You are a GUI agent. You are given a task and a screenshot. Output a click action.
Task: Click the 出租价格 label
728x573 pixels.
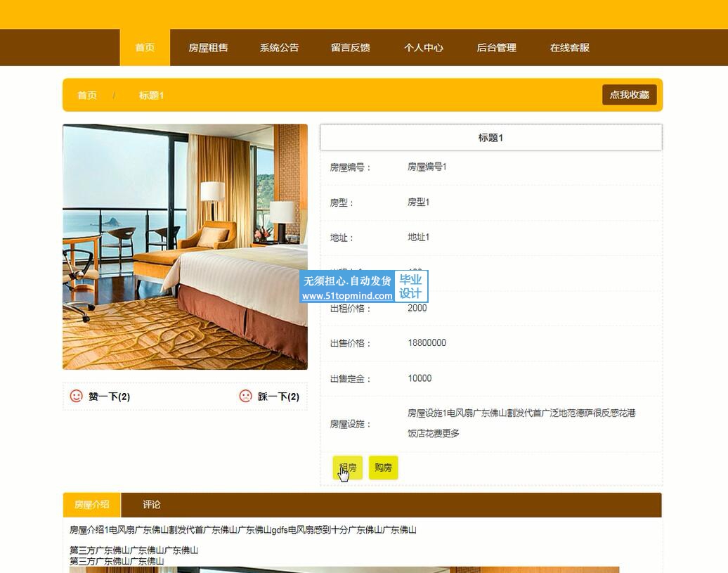(x=351, y=309)
